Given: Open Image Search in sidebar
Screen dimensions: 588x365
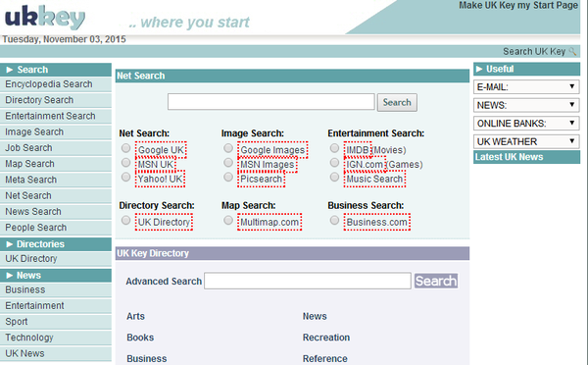Looking at the screenshot, I should pyautogui.click(x=56, y=131).
